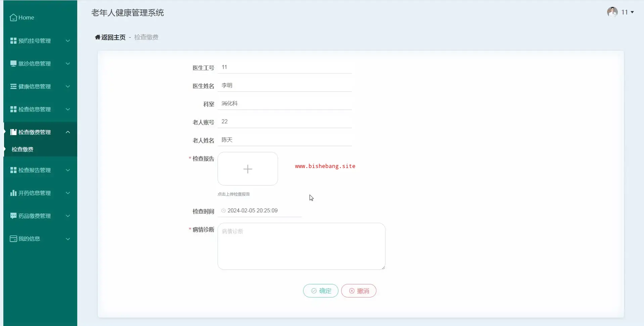Click the Home house icon in sidebar
Screen dimensions: 644x326
click(x=13, y=17)
